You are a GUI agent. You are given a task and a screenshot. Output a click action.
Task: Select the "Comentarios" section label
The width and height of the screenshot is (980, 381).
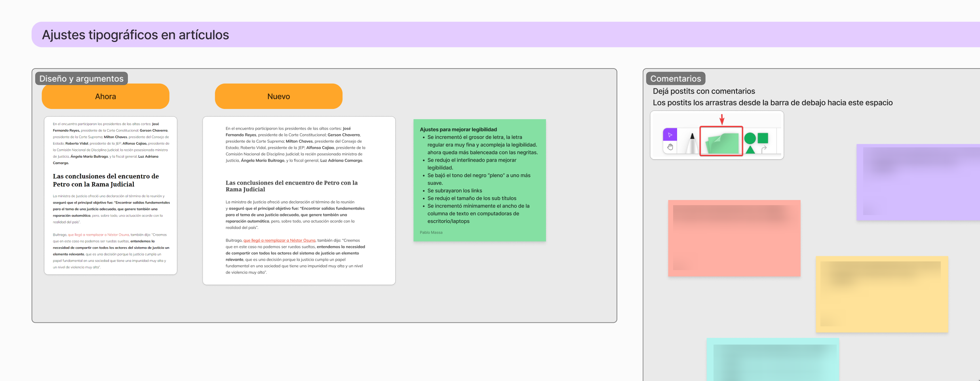click(x=676, y=78)
